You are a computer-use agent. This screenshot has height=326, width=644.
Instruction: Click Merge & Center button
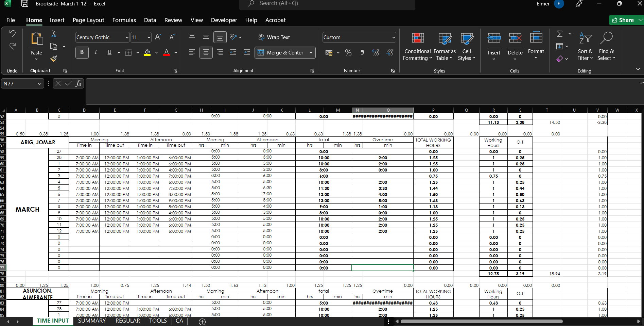coord(281,52)
